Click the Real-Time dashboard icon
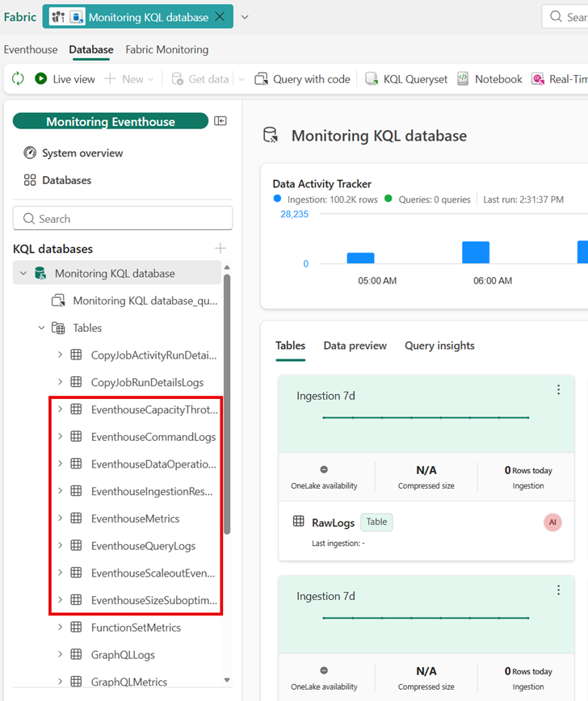The image size is (588, 701). pos(538,79)
